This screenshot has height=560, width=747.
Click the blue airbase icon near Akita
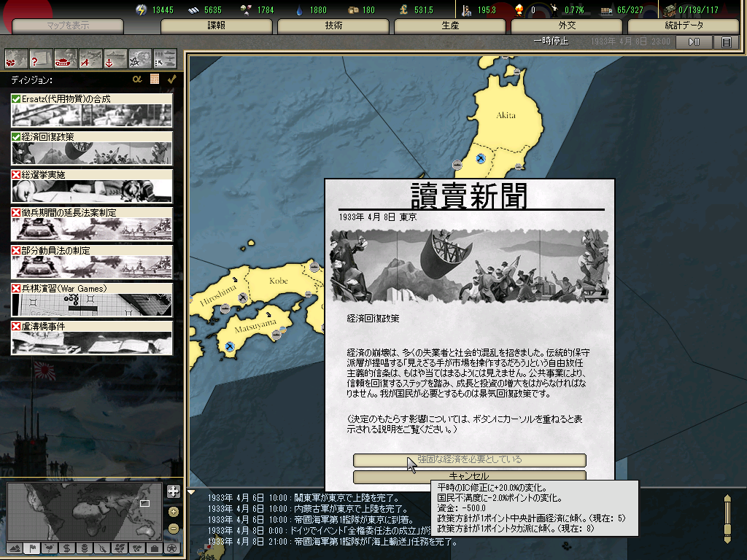480,158
